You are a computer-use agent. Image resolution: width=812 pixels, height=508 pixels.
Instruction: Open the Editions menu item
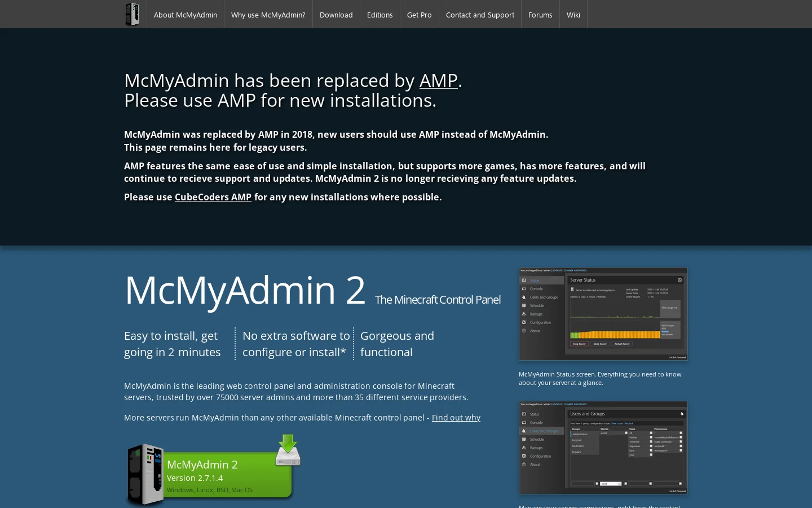click(380, 15)
